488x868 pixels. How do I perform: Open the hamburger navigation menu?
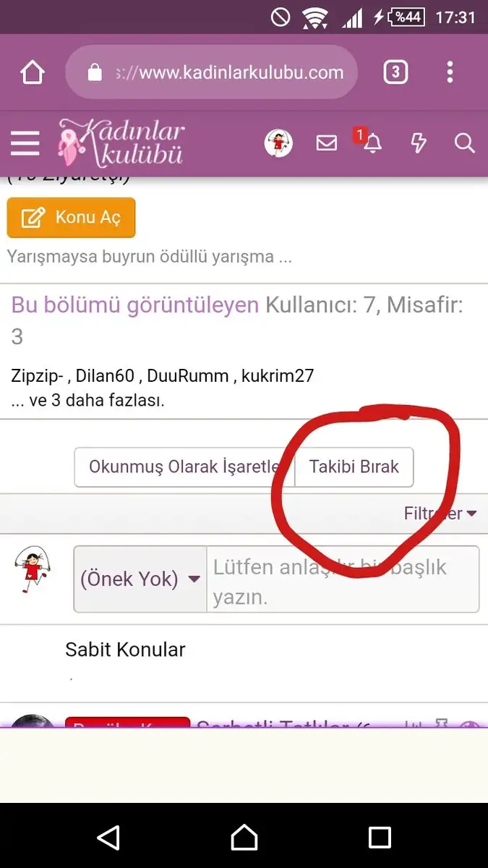point(25,143)
